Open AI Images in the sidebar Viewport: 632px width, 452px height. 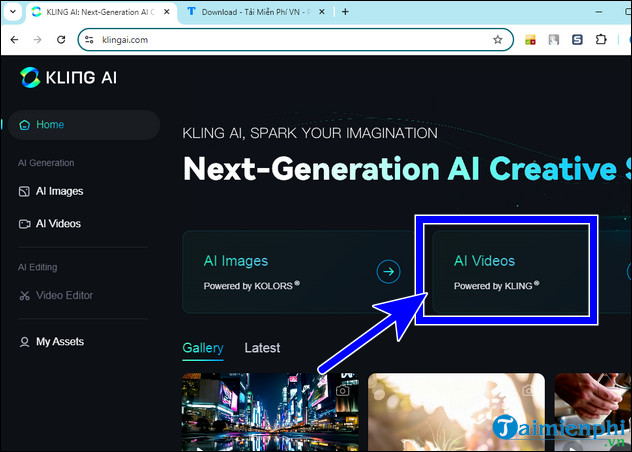pos(51,191)
